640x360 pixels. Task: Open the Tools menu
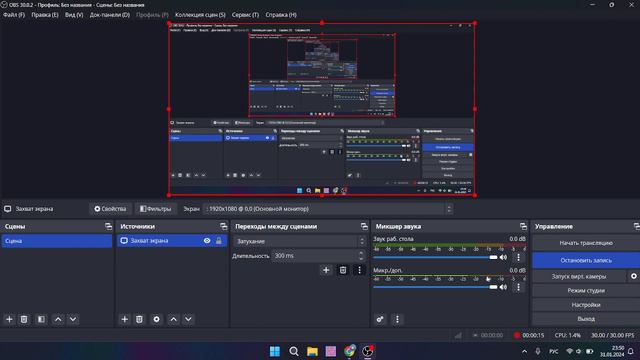[x=245, y=15]
